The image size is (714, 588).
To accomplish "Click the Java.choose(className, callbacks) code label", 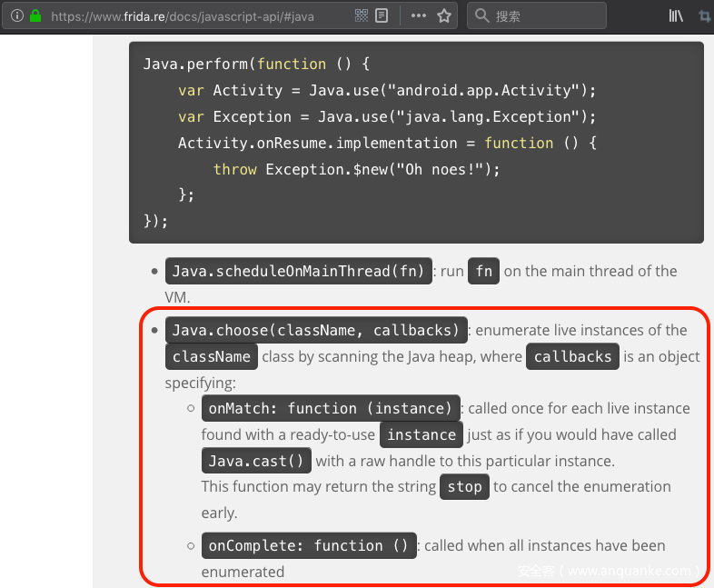I will pyautogui.click(x=317, y=330).
